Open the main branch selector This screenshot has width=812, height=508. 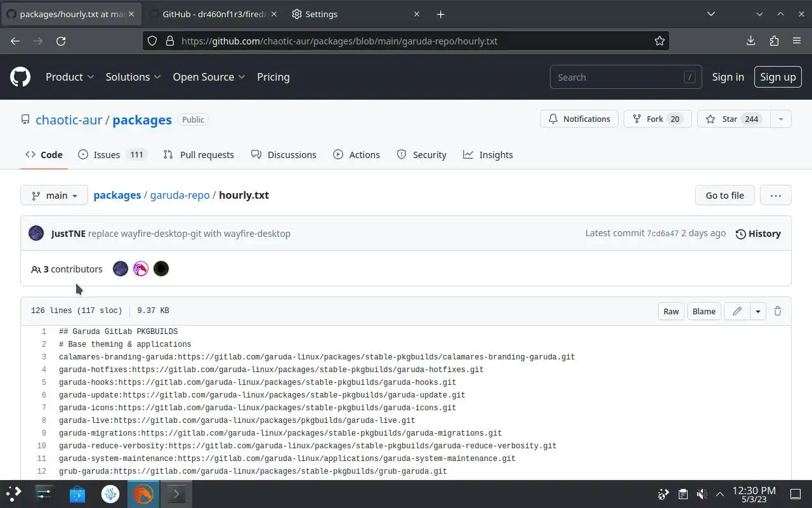point(54,196)
